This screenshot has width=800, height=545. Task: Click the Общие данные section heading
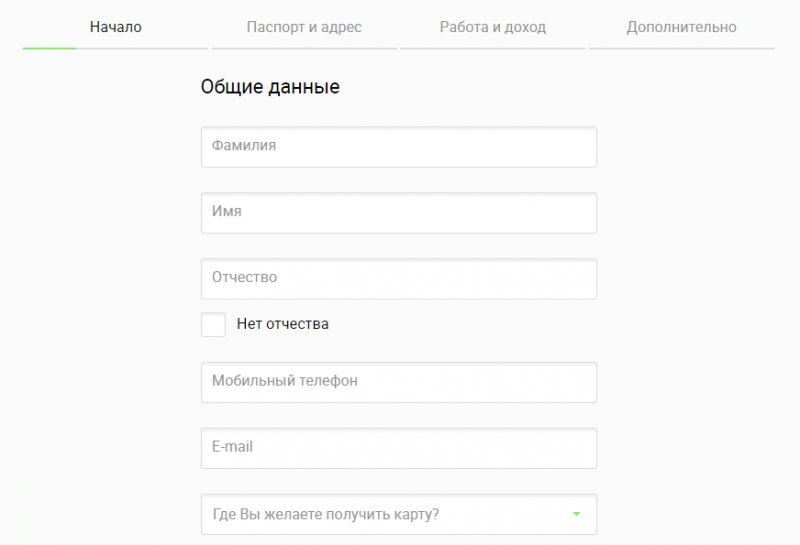coord(270,87)
